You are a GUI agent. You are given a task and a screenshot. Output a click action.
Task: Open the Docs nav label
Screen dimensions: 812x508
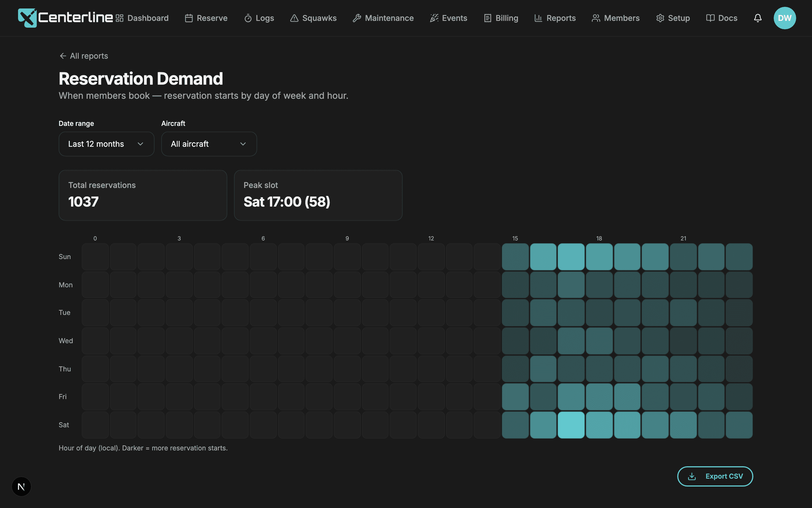[x=728, y=18]
